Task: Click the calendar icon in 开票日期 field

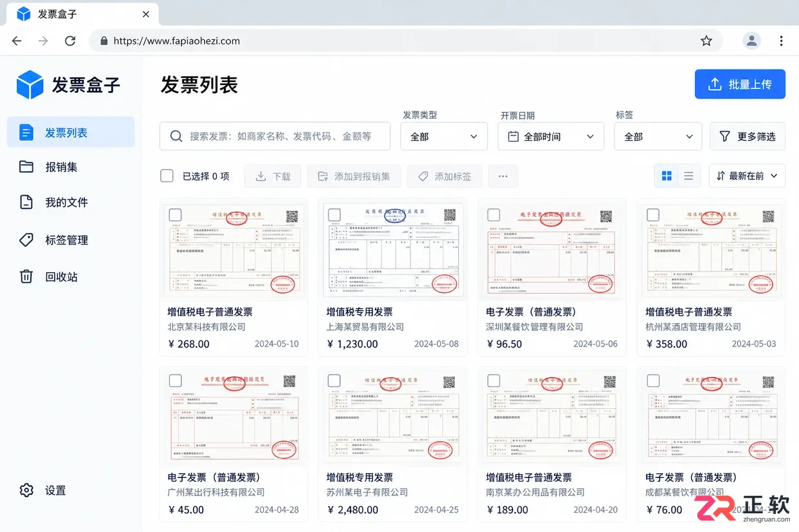Action: pyautogui.click(x=514, y=136)
